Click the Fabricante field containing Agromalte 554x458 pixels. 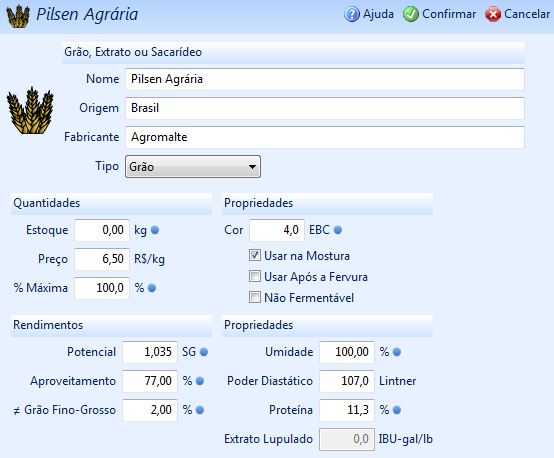325,137
